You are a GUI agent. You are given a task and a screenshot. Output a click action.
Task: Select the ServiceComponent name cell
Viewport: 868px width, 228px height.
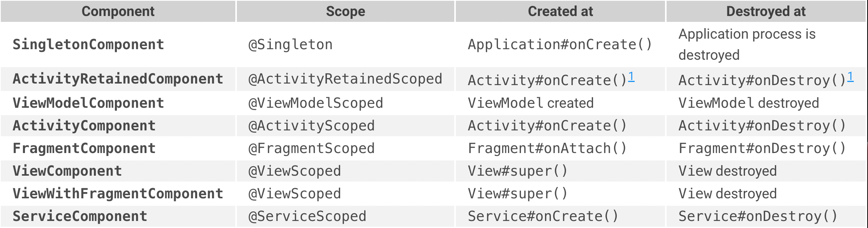point(80,216)
